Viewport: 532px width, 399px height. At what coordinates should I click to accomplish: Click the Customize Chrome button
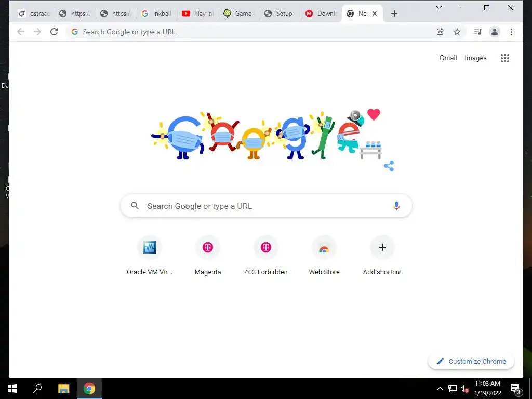pos(471,362)
